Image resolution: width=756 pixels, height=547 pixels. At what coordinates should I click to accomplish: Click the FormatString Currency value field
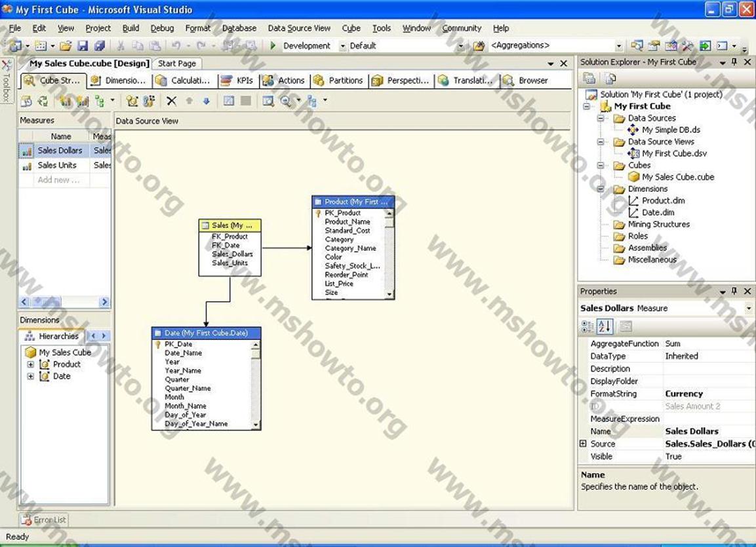tap(709, 394)
